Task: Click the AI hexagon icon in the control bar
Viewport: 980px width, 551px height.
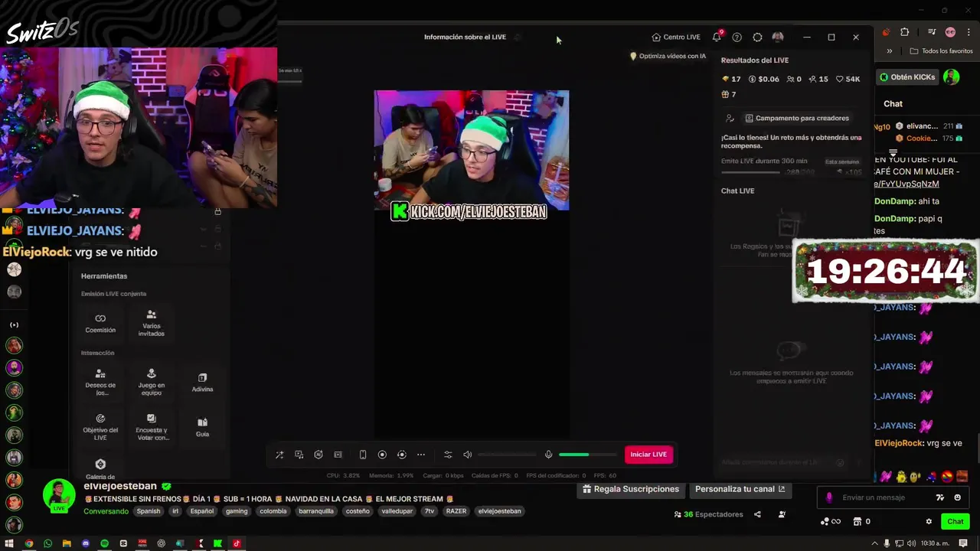Action: [318, 455]
